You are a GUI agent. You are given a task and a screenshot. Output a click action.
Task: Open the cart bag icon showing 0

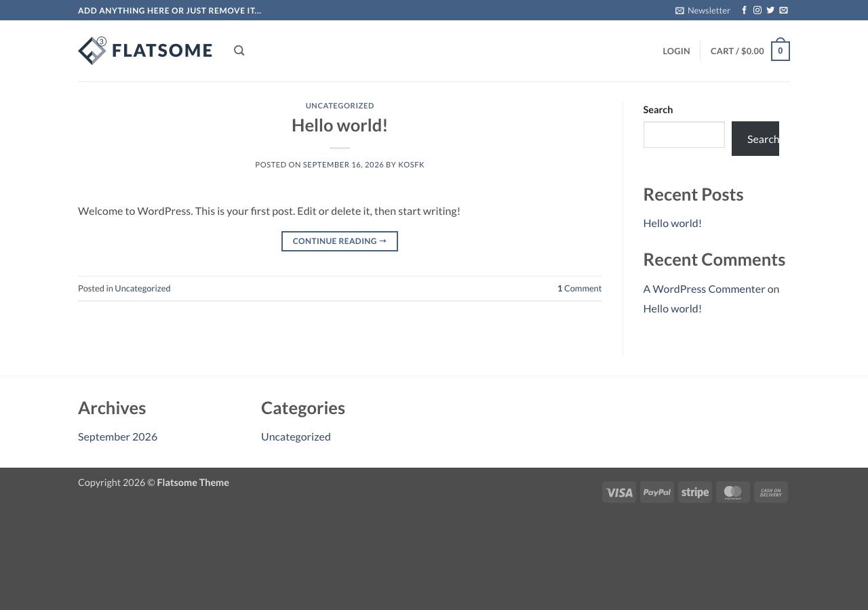(x=781, y=50)
